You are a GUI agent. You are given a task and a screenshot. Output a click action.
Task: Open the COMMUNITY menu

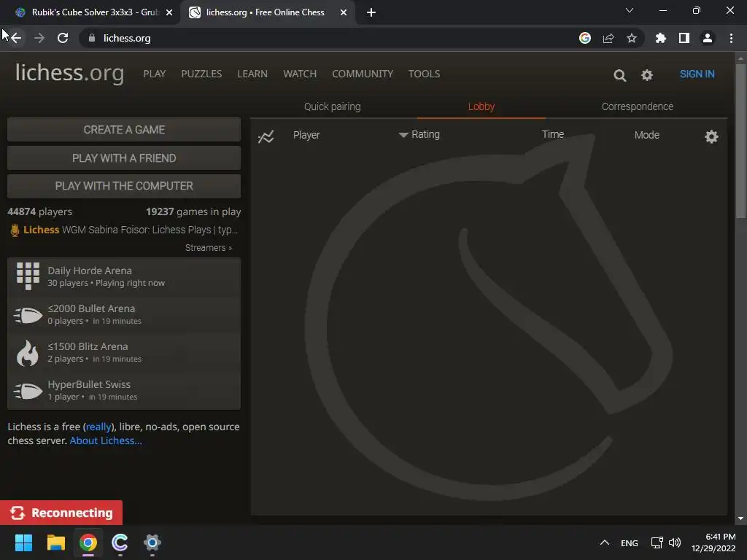(363, 74)
